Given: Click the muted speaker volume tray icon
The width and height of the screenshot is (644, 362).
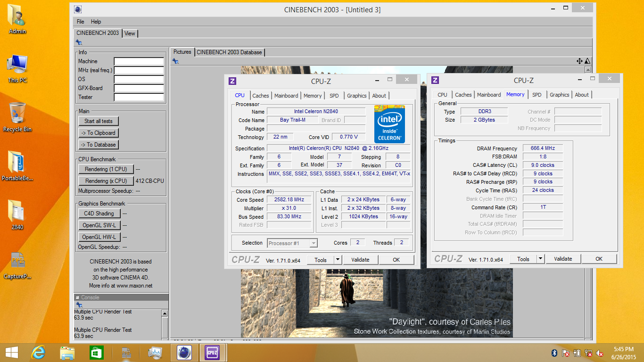Looking at the screenshot, I should (600, 353).
